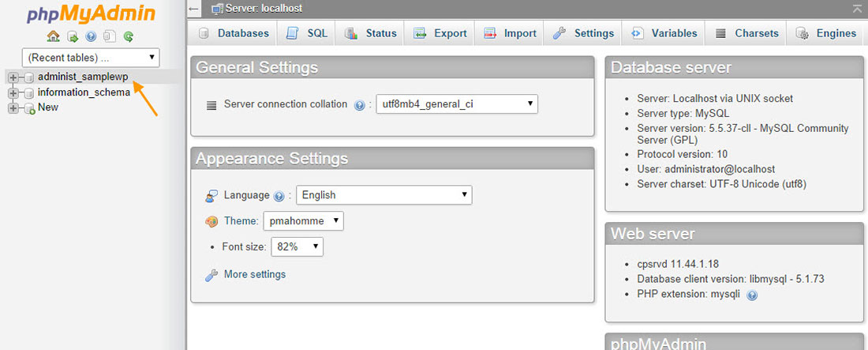
Task: Open the Font size dropdown showing 82%
Action: pos(297,247)
